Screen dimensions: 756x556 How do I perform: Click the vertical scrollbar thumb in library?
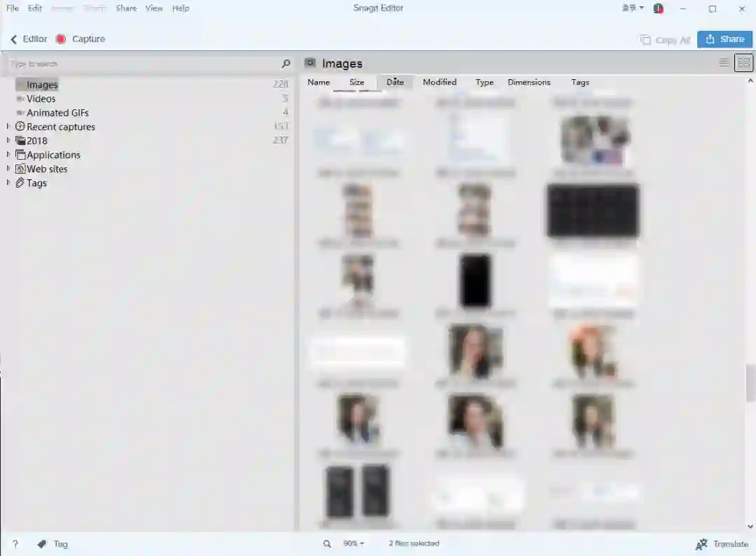click(x=750, y=383)
